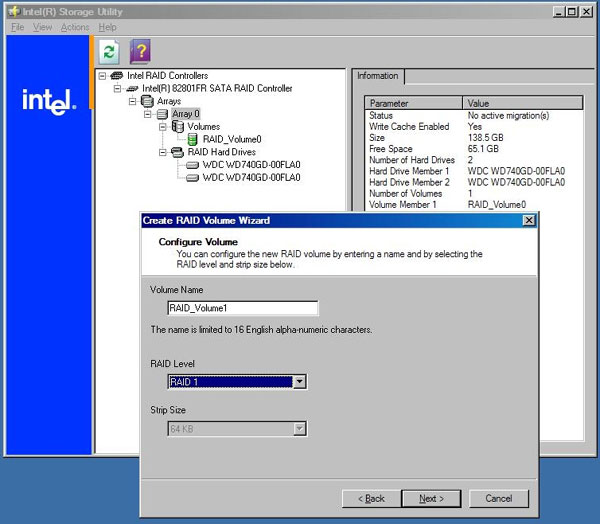Click the Free Space value 65.1 GB
This screenshot has width=600, height=524.
point(483,149)
